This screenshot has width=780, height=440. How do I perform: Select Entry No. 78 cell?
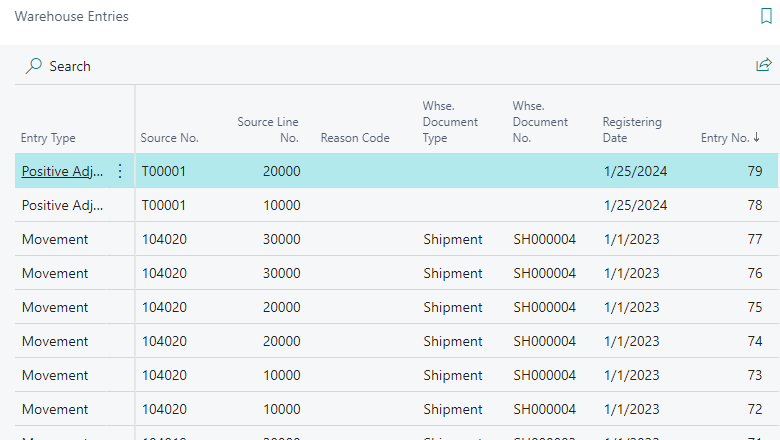pyautogui.click(x=755, y=205)
